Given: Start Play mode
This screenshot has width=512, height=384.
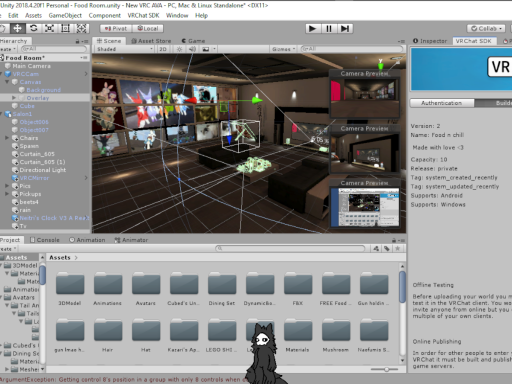Looking at the screenshot, I should [313, 29].
